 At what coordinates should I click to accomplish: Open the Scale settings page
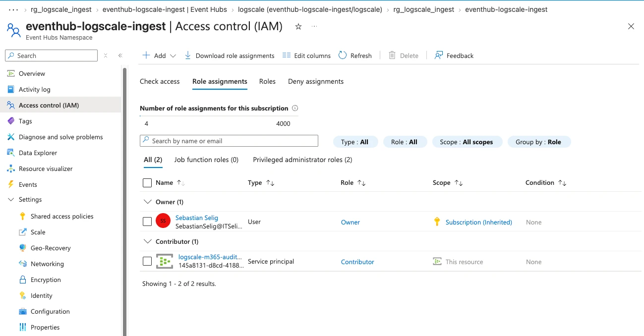38,232
